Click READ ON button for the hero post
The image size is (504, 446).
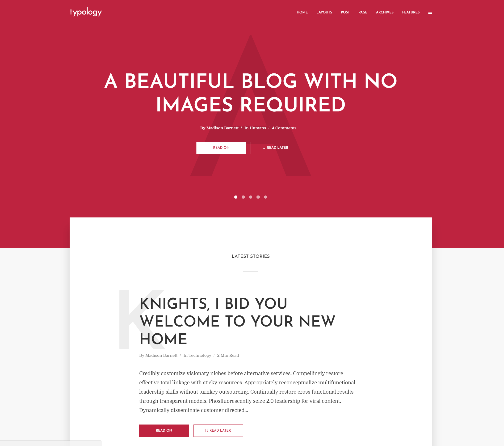click(221, 147)
